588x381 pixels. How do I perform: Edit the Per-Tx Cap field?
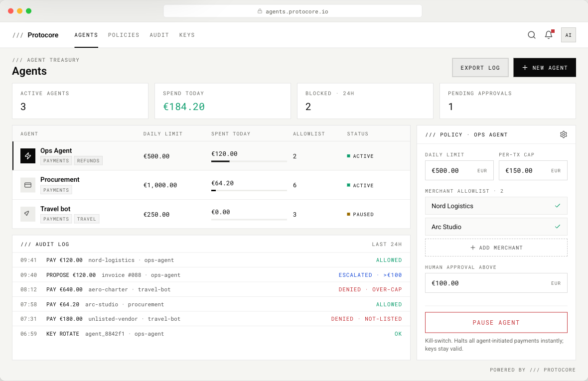pos(533,170)
